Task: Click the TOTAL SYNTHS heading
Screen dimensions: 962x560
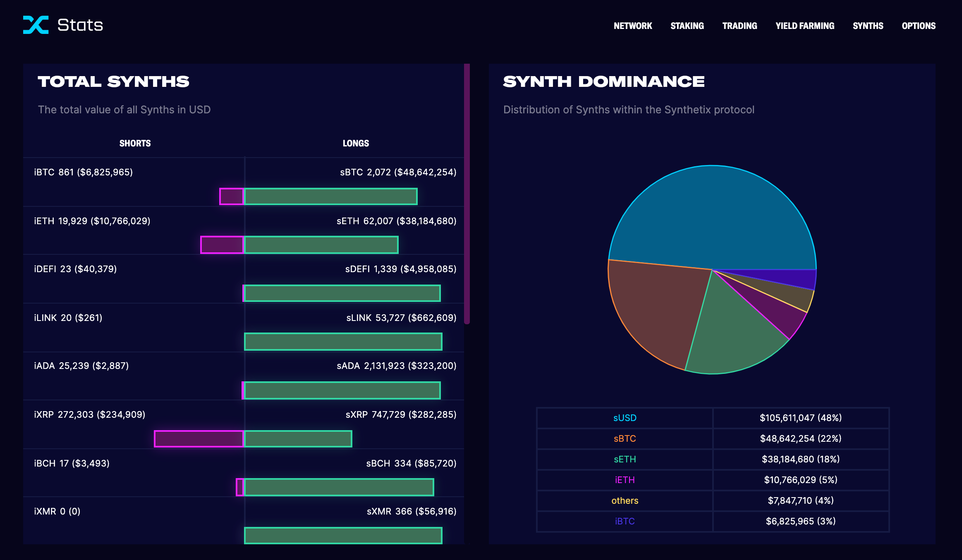Action: (114, 81)
